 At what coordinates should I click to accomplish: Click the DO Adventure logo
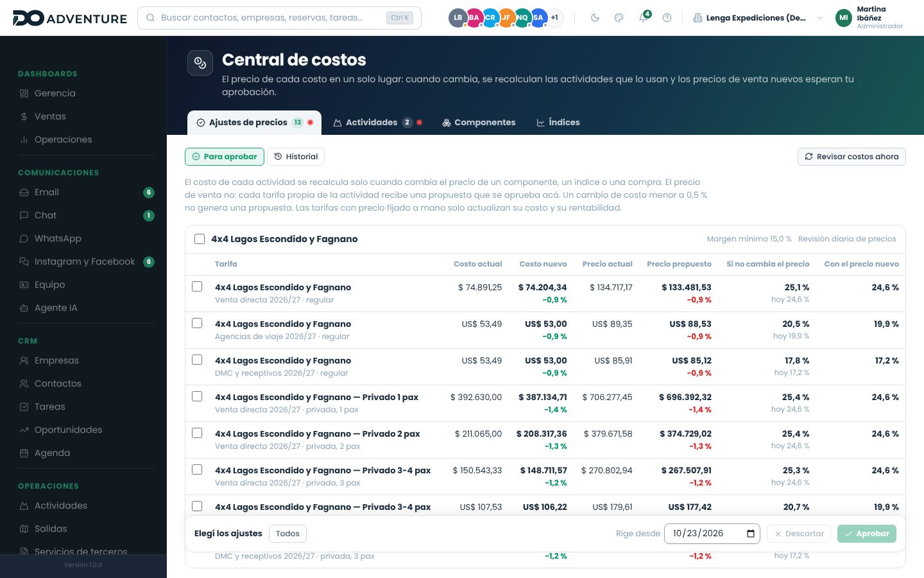click(70, 18)
